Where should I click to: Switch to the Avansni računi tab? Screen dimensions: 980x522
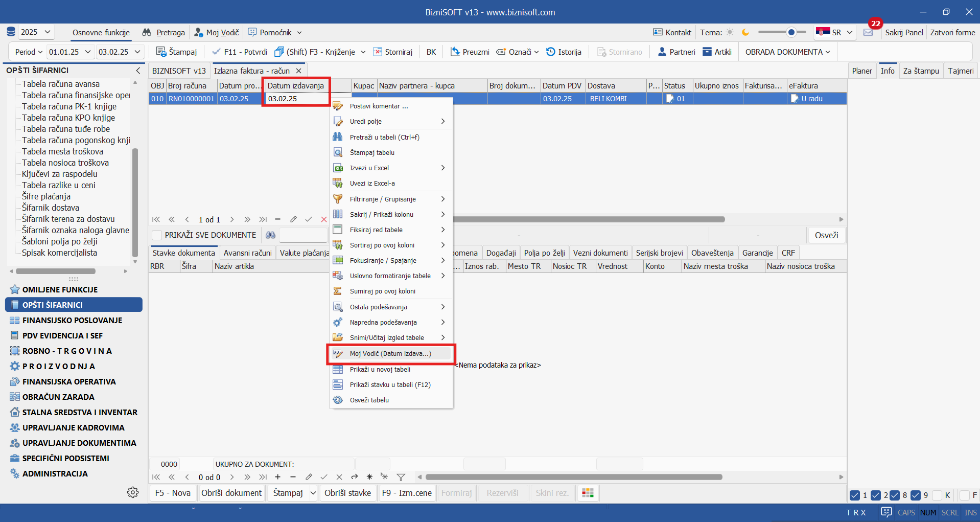point(247,253)
